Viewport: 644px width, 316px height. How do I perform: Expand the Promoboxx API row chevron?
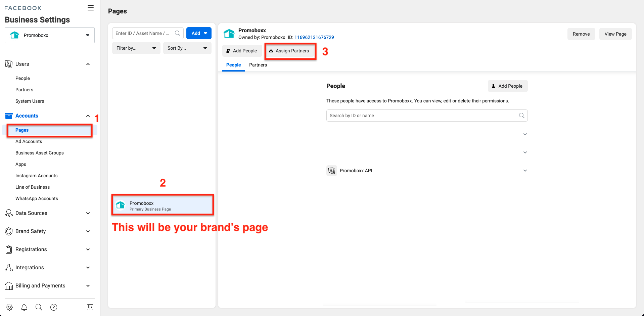point(525,171)
